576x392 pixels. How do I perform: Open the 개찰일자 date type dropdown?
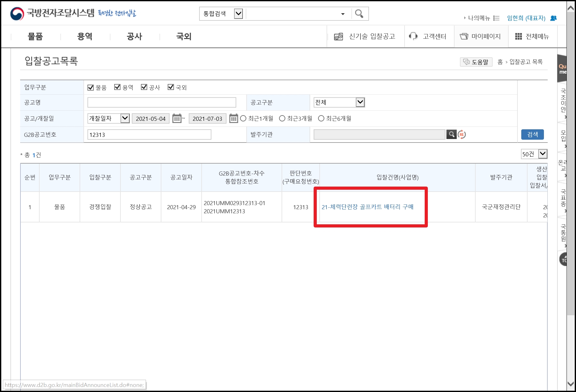109,118
